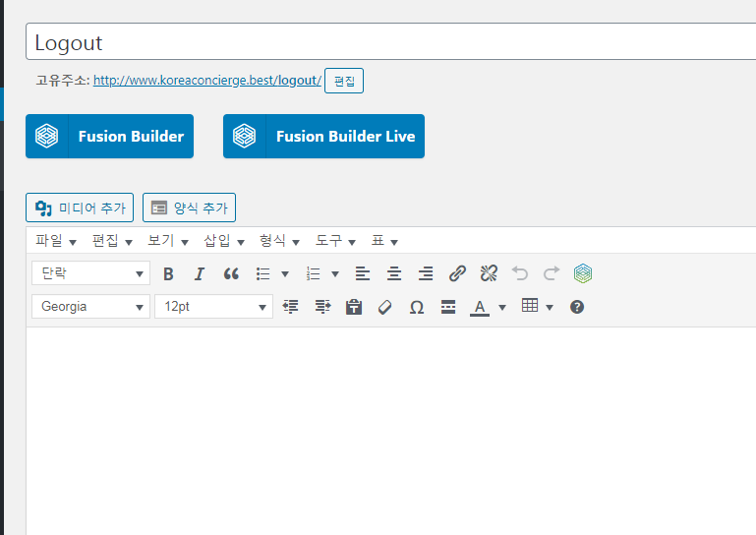Click the Logout title field
This screenshot has width=756, height=535.
pos(391,41)
